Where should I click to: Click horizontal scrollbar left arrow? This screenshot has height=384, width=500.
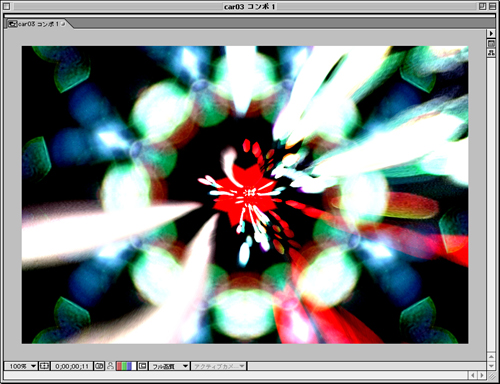473,375
